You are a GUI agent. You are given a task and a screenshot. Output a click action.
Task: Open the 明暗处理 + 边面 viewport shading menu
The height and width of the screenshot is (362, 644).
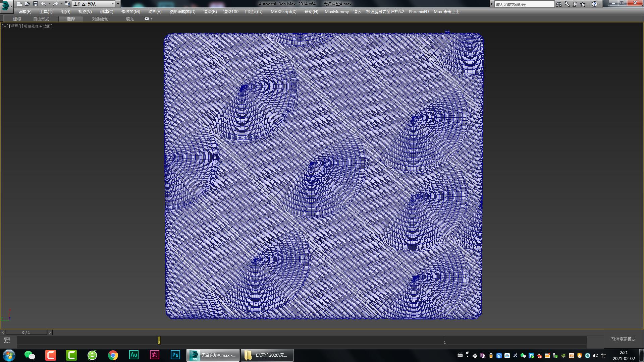coord(37,26)
